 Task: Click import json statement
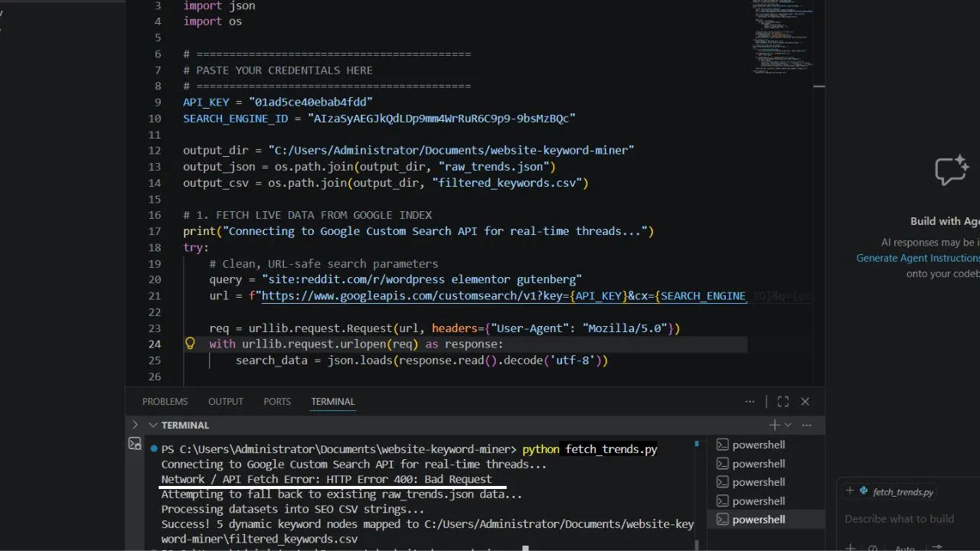(219, 5)
